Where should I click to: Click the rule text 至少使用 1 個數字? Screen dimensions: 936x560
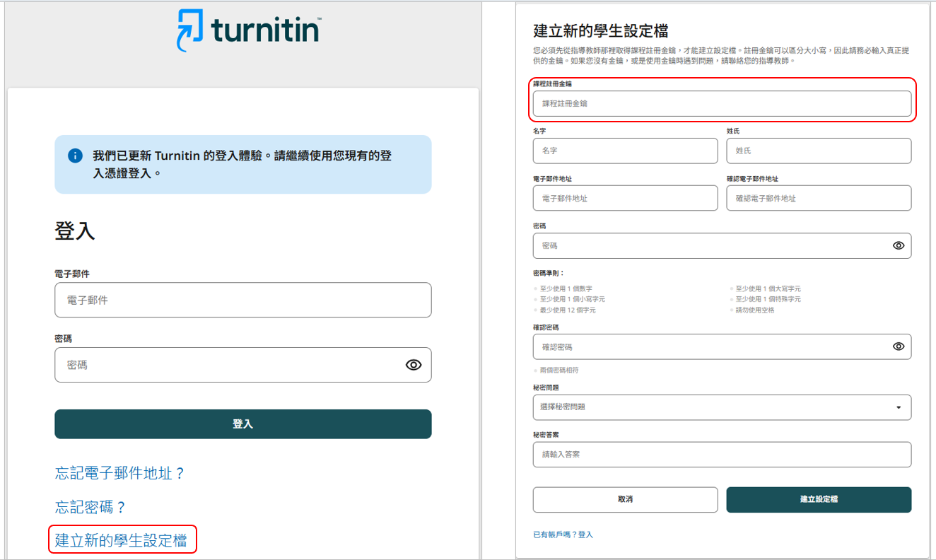click(x=566, y=288)
